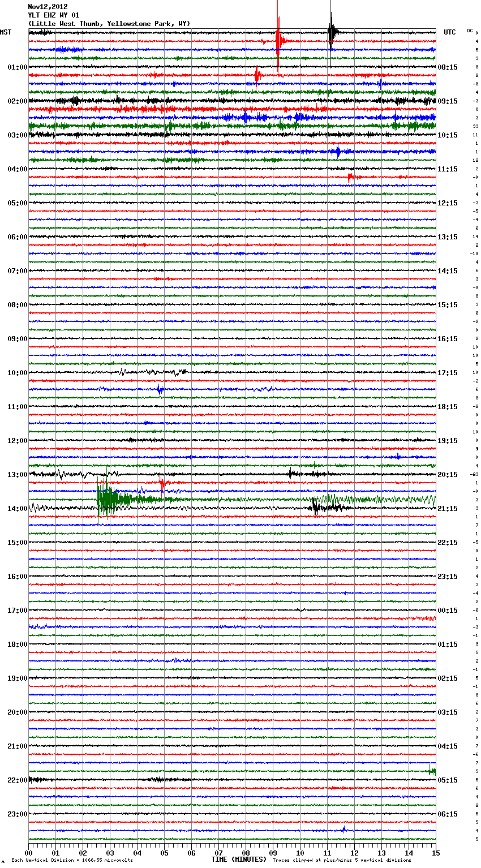Viewport: 481px width, 868px height.
Task: Select the 17:00 MST hour label
Action: point(18,611)
